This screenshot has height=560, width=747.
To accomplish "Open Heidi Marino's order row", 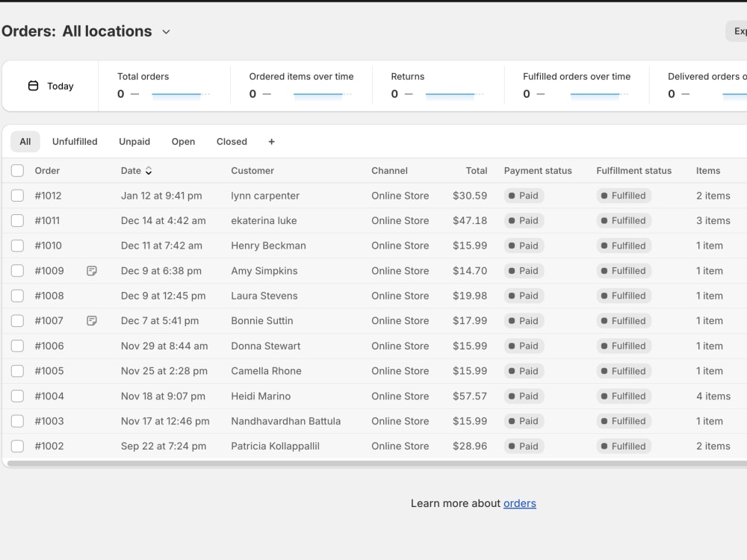I will pyautogui.click(x=374, y=396).
